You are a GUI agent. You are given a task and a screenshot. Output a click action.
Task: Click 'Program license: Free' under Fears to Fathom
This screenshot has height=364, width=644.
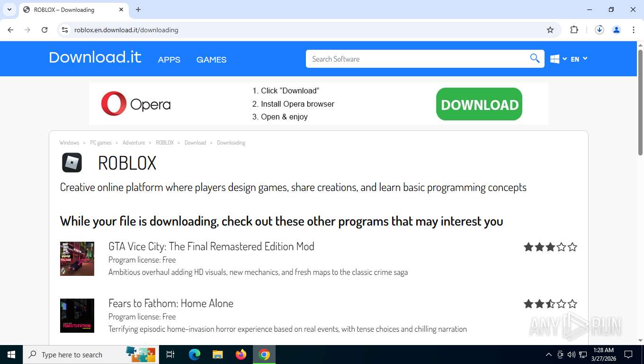tap(142, 317)
